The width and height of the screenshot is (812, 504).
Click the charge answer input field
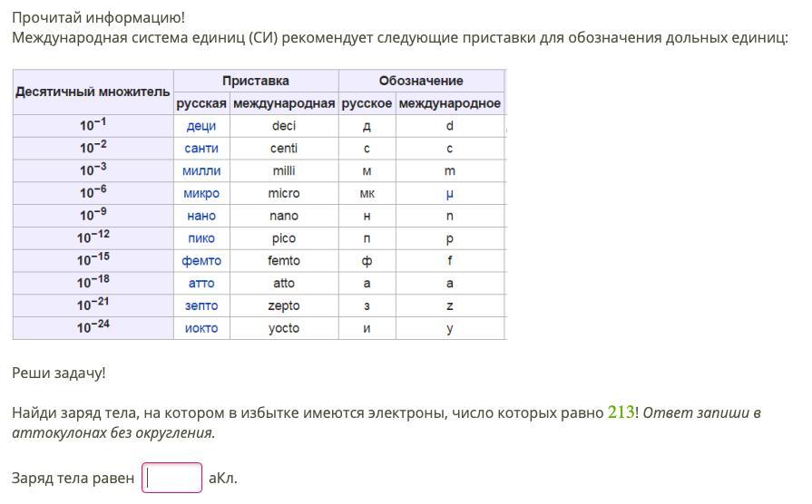point(172,478)
